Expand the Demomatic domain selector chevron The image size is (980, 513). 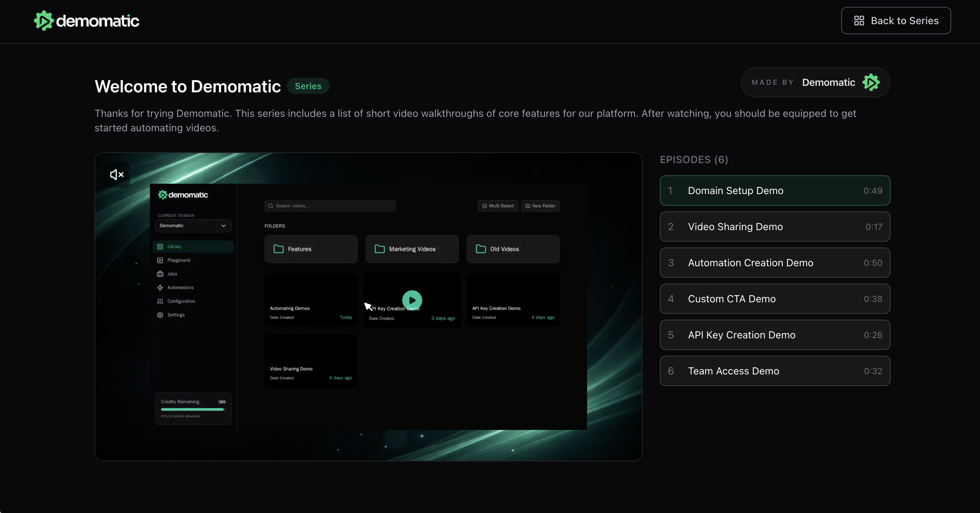(x=224, y=226)
